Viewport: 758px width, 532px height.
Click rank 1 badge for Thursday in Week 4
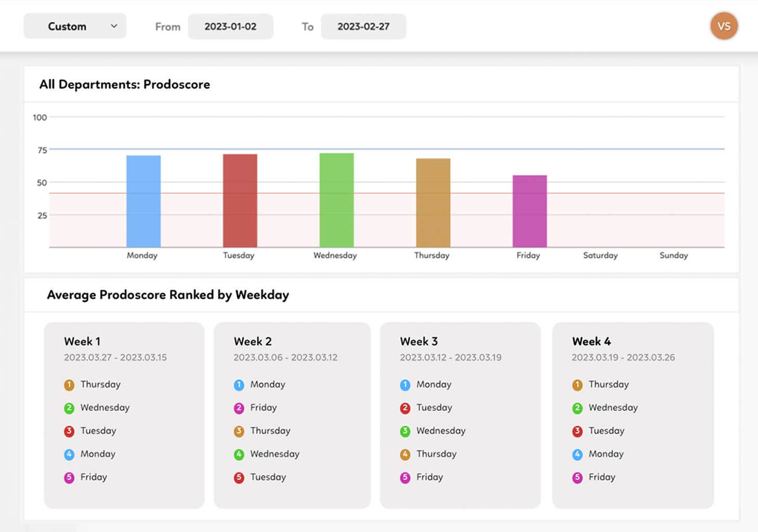pos(577,385)
